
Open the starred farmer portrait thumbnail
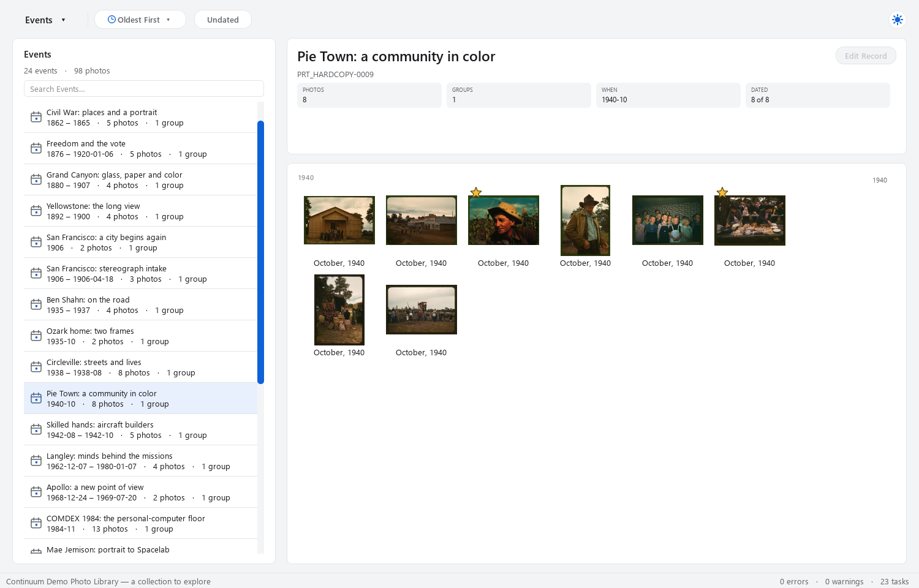[504, 220]
